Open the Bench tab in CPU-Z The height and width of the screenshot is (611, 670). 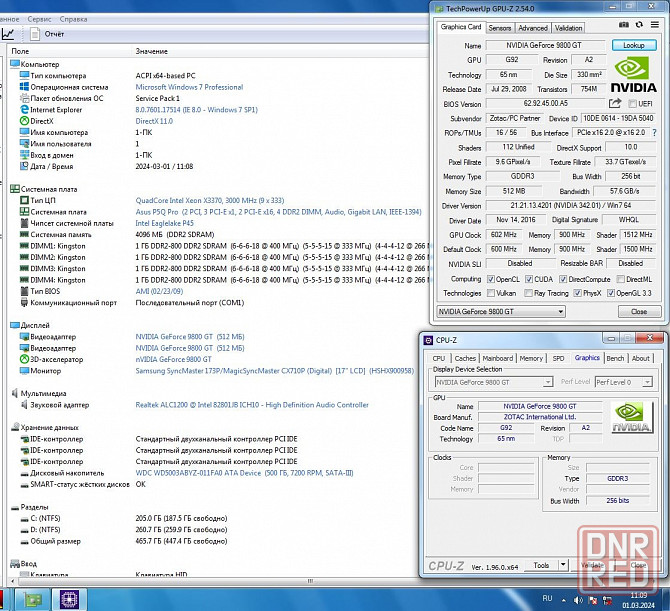(615, 358)
